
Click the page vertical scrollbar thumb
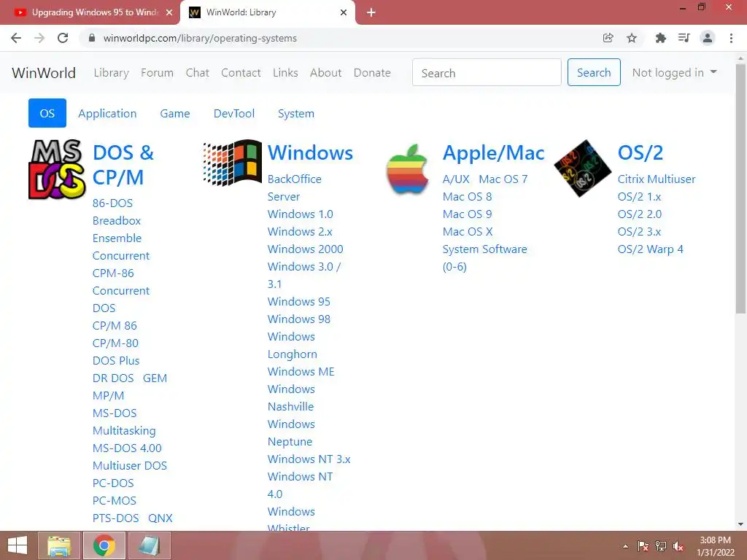[x=740, y=188]
